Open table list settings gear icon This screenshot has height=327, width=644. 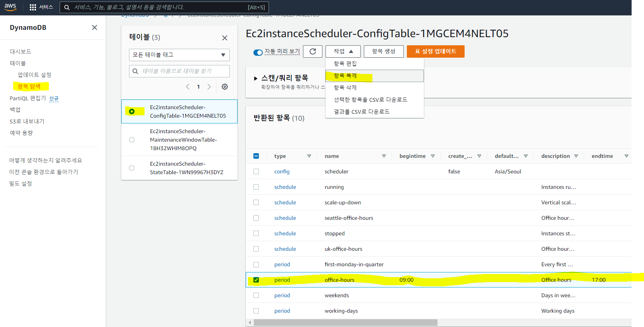coord(225,87)
